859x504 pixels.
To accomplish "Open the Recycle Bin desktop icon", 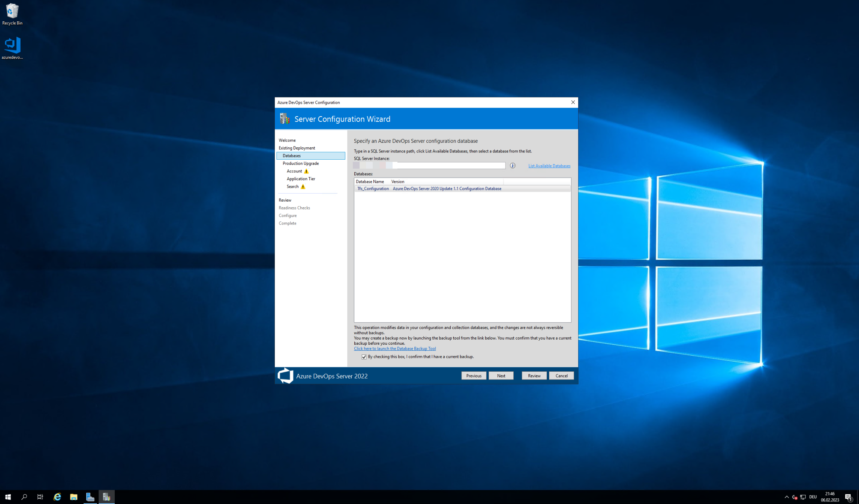I will click(x=12, y=14).
